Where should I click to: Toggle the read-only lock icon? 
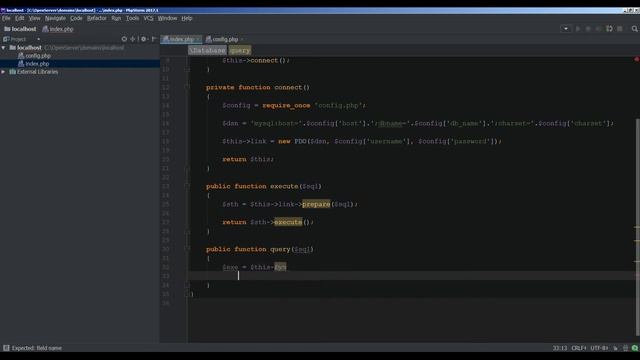pyautogui.click(x=616, y=348)
